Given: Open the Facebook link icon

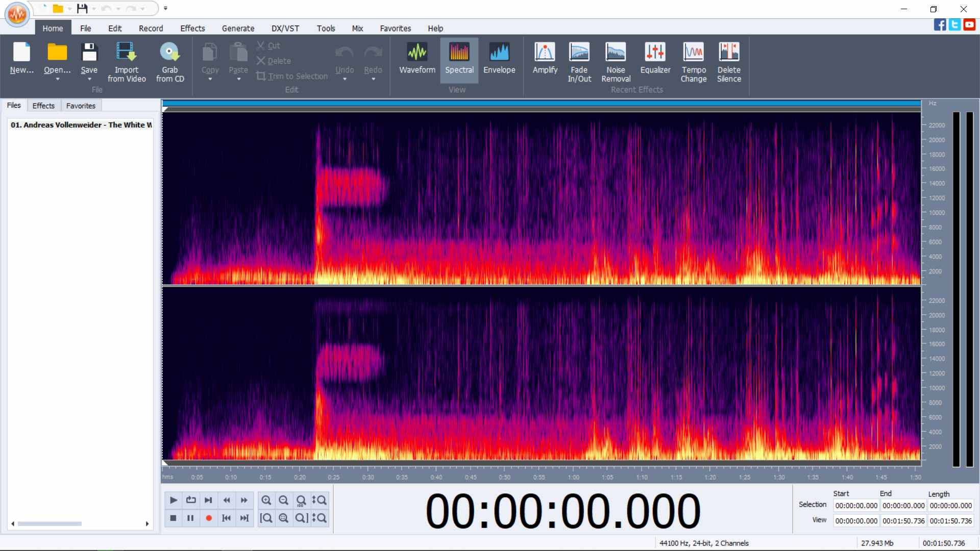Looking at the screenshot, I should [940, 24].
